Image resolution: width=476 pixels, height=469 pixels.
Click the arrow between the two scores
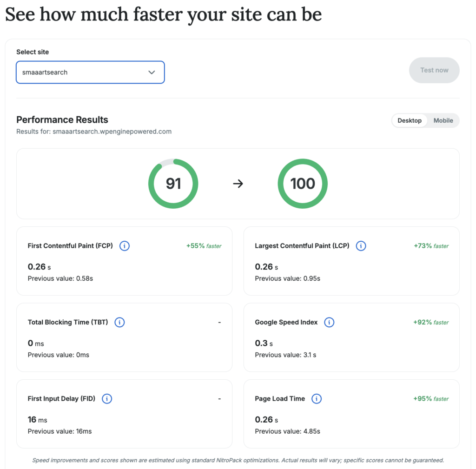pos(238,184)
